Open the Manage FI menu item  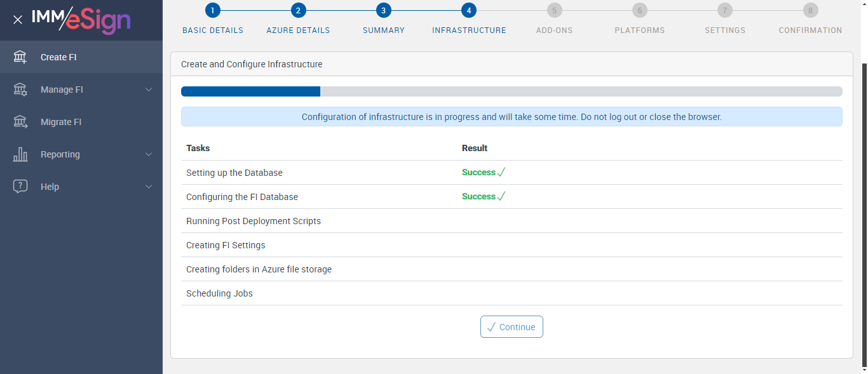tap(81, 90)
